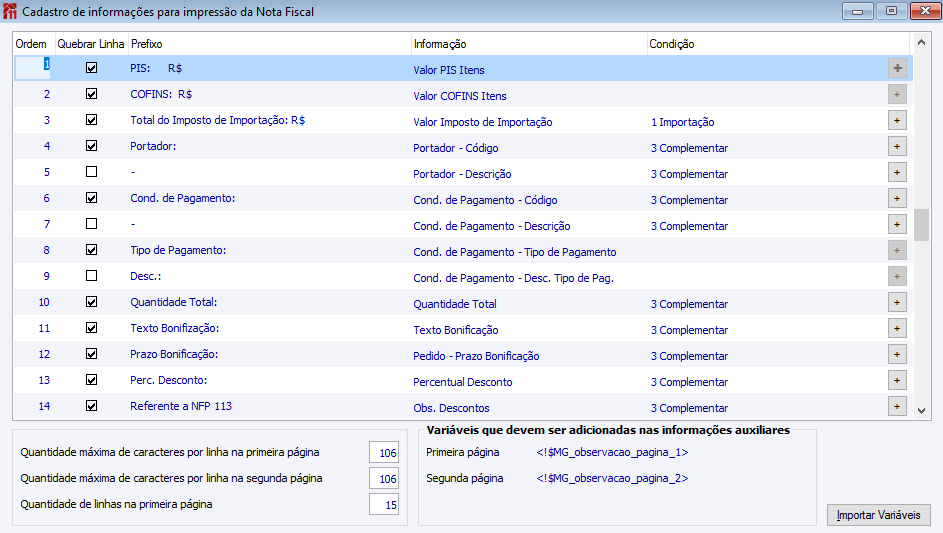Select the '1 Importação' condition cell
The width and height of the screenshot is (943, 533).
coord(683,122)
